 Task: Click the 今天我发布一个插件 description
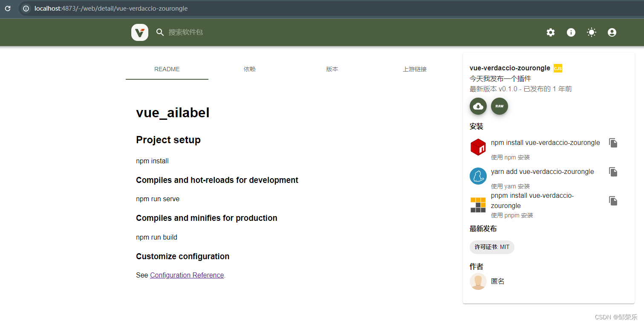(x=500, y=79)
